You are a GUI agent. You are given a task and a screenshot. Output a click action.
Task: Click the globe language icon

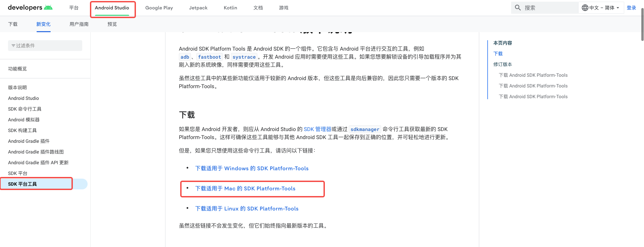point(585,8)
